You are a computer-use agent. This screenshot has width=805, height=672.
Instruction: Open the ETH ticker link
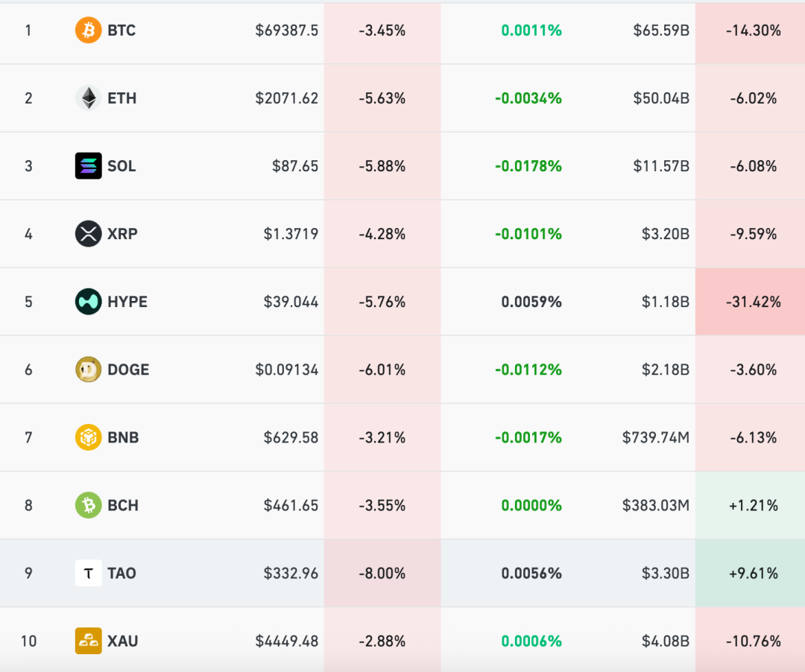[x=121, y=98]
